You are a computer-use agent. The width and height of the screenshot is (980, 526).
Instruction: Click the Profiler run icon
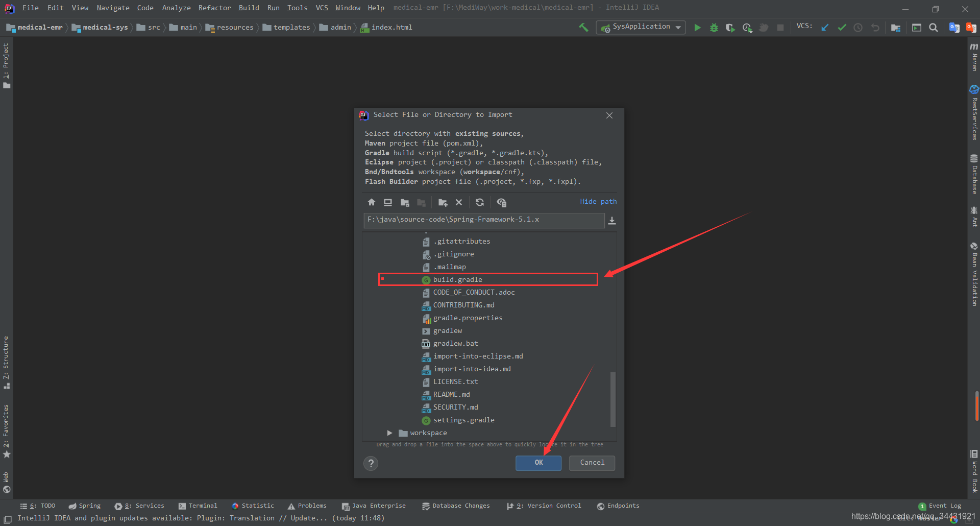pos(747,28)
